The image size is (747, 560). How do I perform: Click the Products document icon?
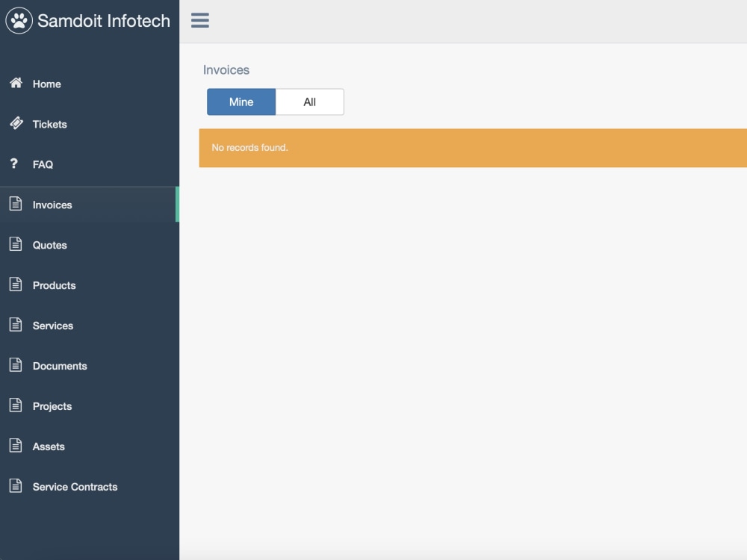point(14,284)
